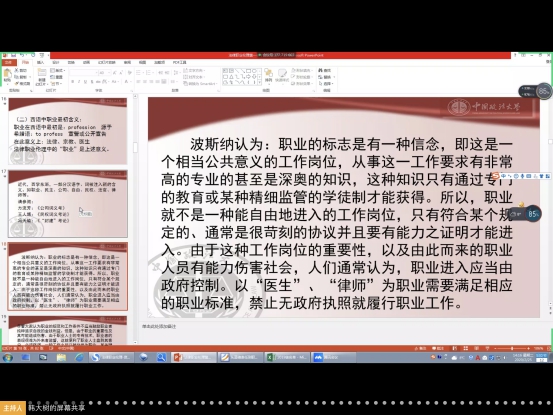This screenshot has width=553, height=415.
Task: Switch to the 插入 (Insert) ribbon tab
Action: 41,62
